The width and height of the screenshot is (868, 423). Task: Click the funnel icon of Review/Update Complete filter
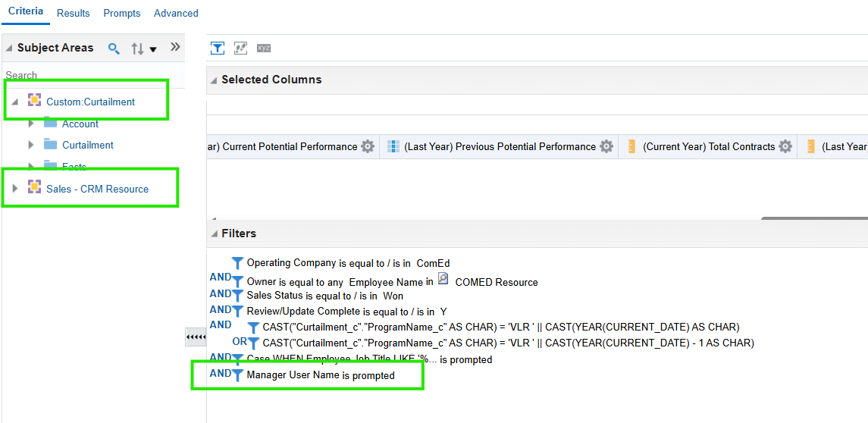(237, 311)
